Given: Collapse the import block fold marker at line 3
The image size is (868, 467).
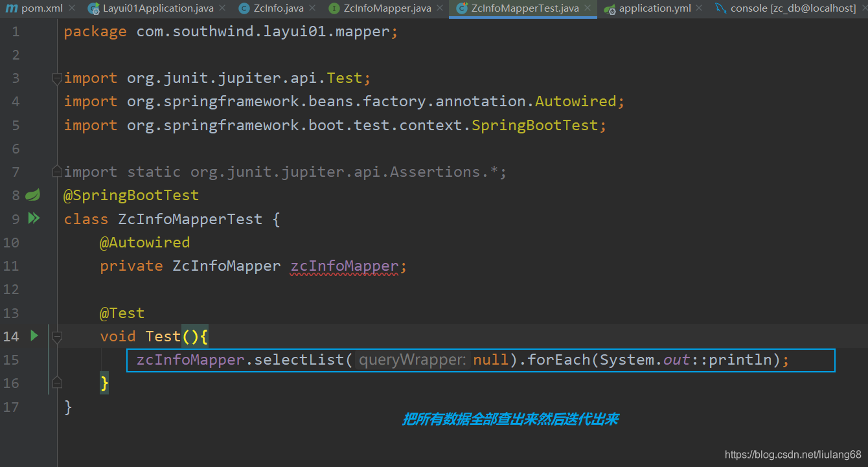Looking at the screenshot, I should click(x=57, y=78).
